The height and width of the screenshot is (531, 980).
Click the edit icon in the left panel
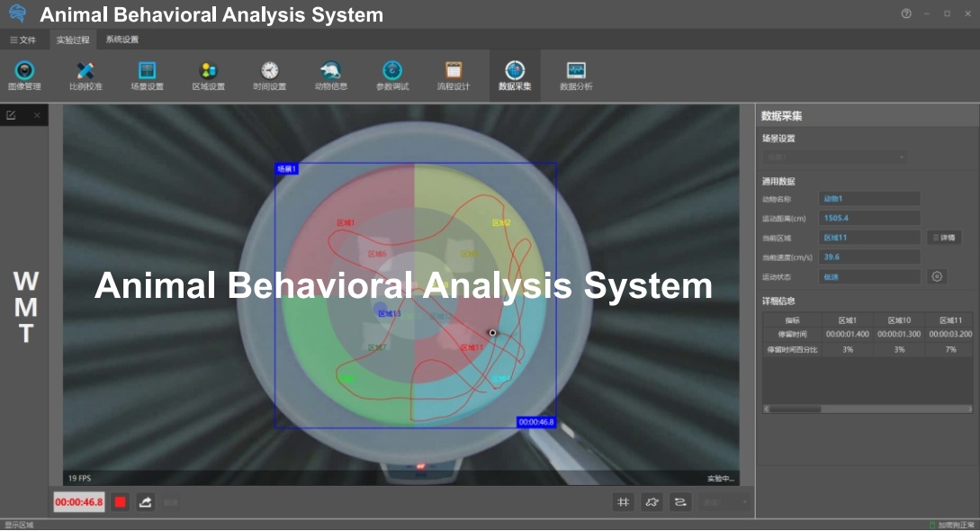(11, 115)
